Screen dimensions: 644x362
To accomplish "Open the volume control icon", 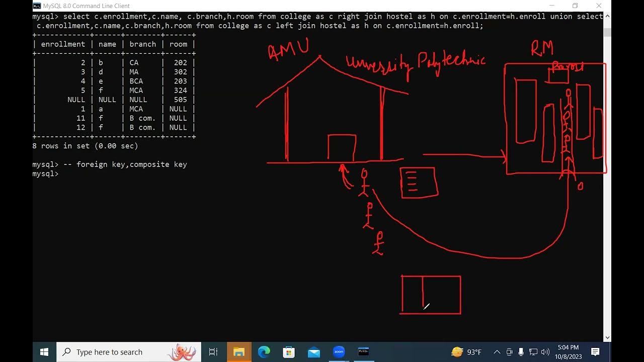I will tap(545, 352).
